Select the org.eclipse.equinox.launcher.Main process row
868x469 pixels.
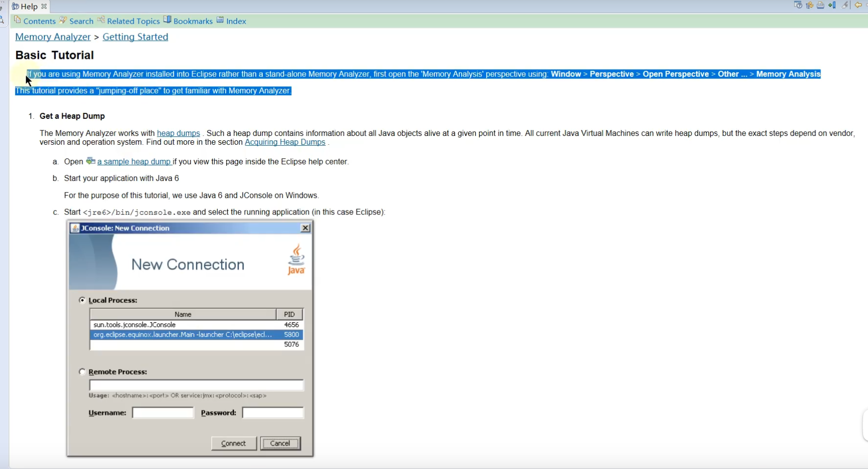tap(197, 335)
